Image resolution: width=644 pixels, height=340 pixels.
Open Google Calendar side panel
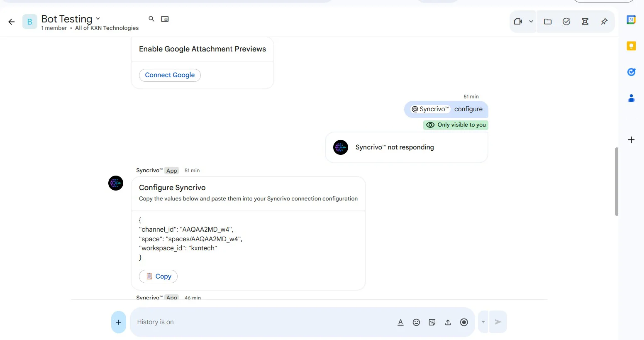click(x=631, y=20)
